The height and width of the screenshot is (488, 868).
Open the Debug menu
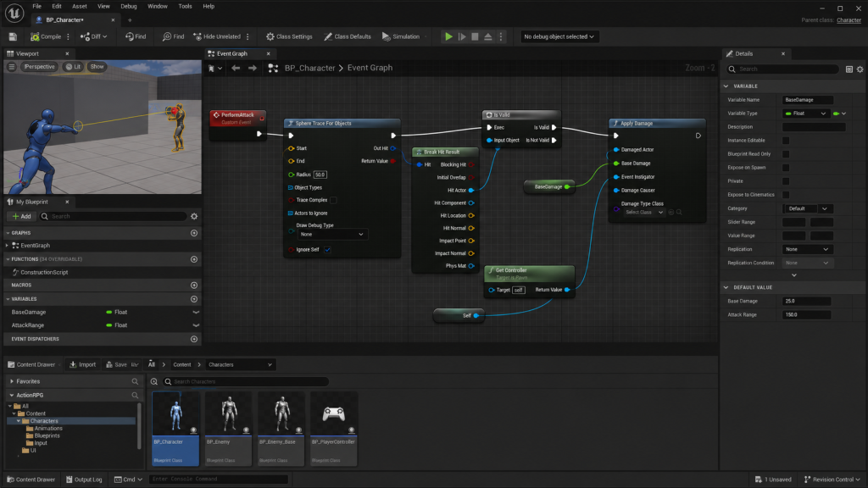129,6
